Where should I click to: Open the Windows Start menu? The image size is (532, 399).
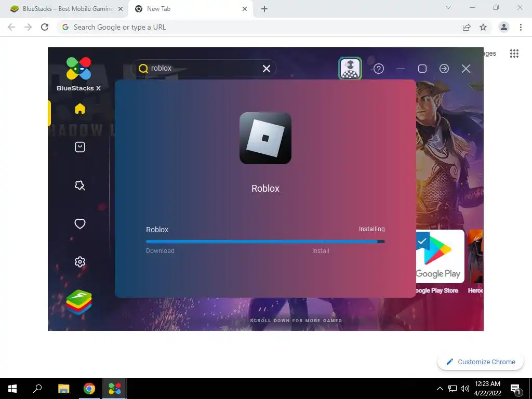coord(12,389)
